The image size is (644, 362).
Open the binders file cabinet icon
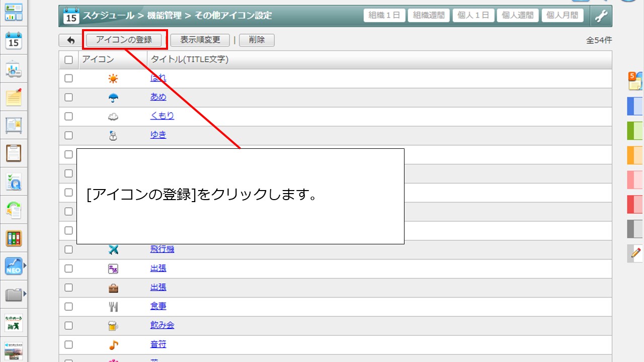(x=14, y=238)
